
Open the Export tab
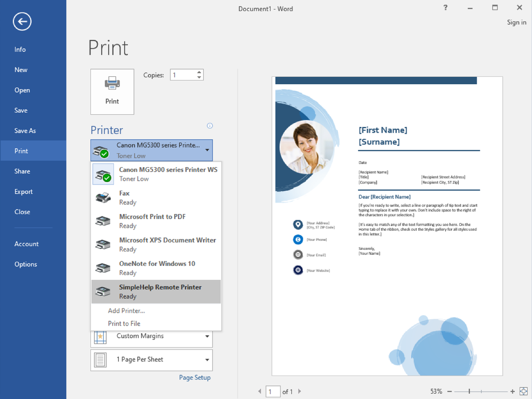coord(33,192)
